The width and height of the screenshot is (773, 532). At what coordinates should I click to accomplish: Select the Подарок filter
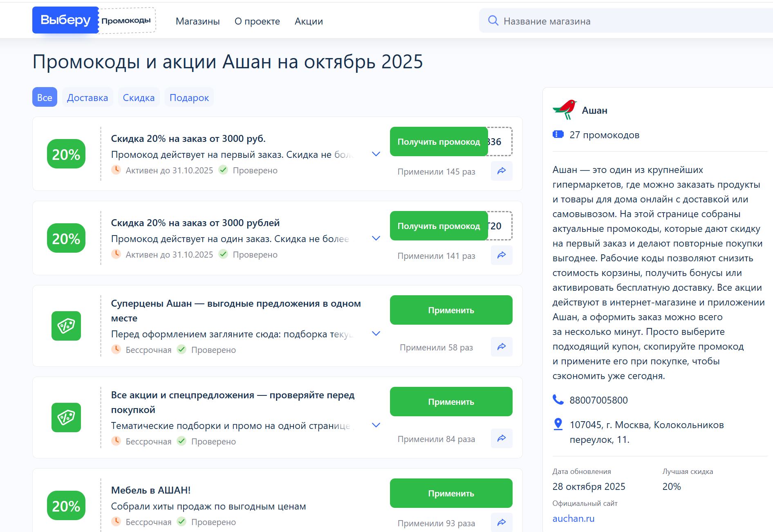[x=189, y=97]
